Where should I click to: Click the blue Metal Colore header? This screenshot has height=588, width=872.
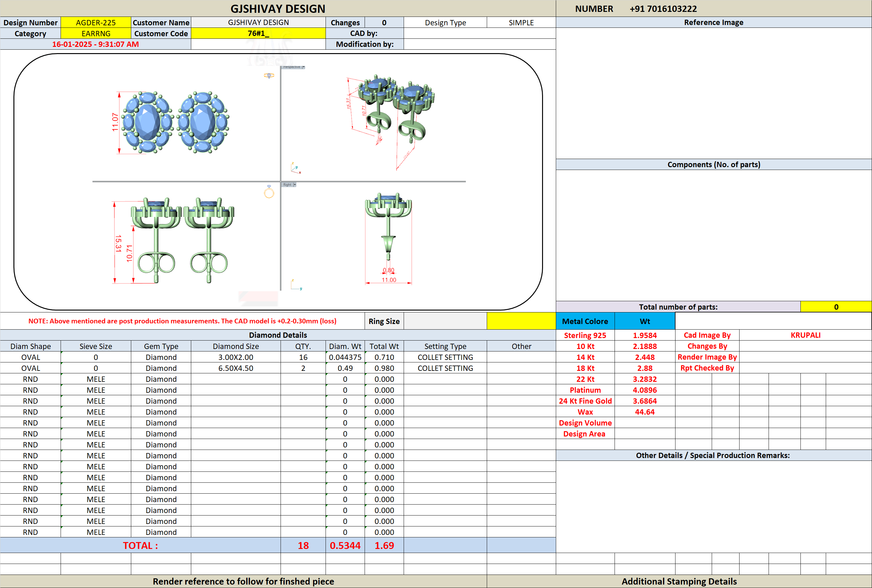(x=585, y=321)
